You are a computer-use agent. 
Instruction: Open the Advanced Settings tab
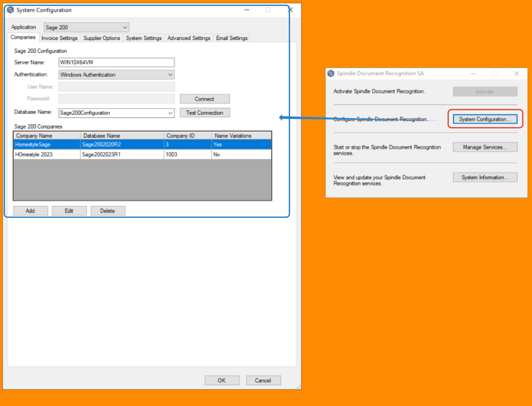(x=189, y=38)
